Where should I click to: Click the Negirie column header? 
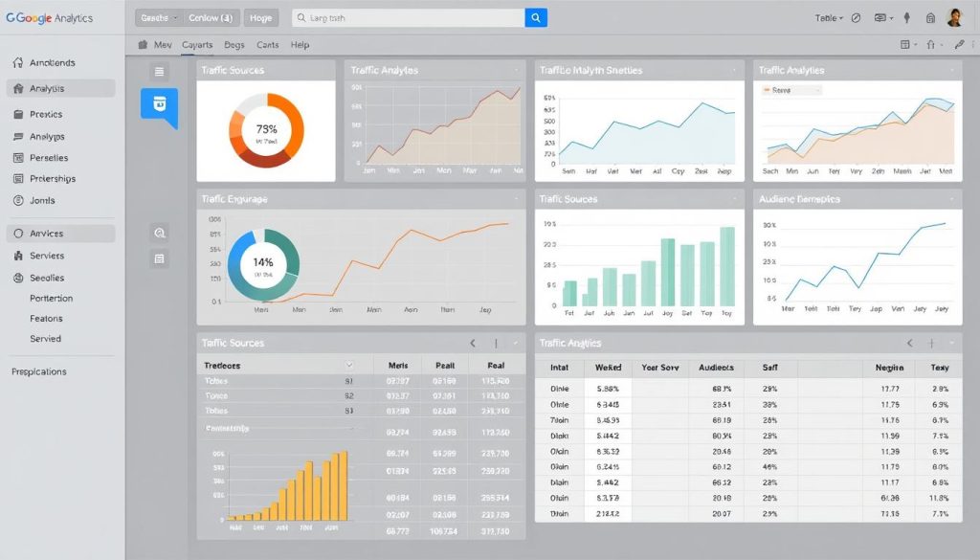(x=889, y=368)
